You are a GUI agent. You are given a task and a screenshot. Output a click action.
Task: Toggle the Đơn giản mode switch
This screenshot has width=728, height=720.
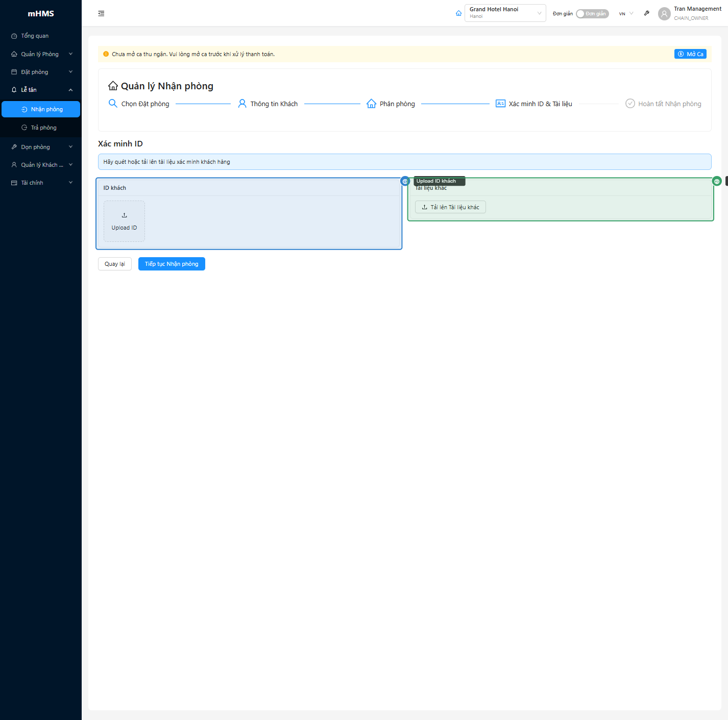click(x=592, y=14)
